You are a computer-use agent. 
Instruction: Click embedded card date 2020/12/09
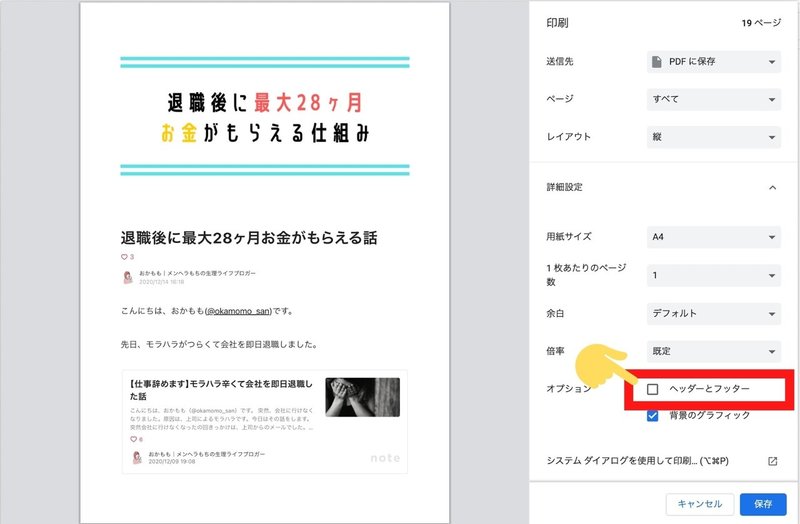click(x=171, y=461)
